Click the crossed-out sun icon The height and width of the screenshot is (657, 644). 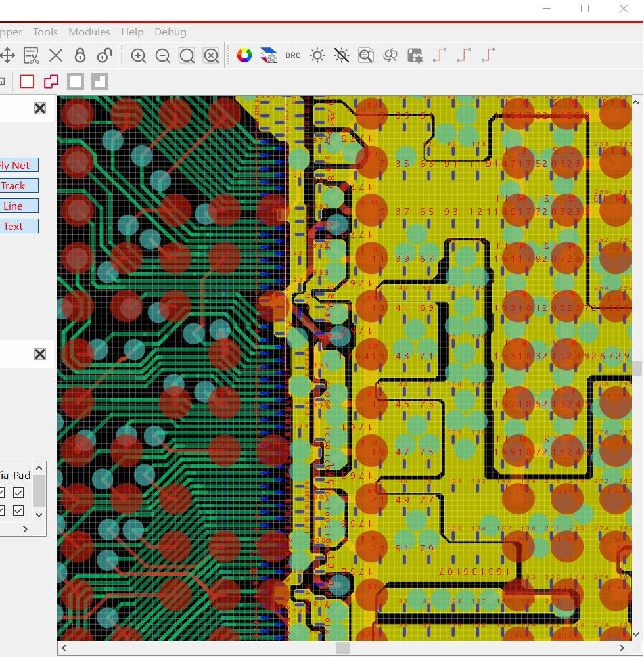[x=342, y=55]
